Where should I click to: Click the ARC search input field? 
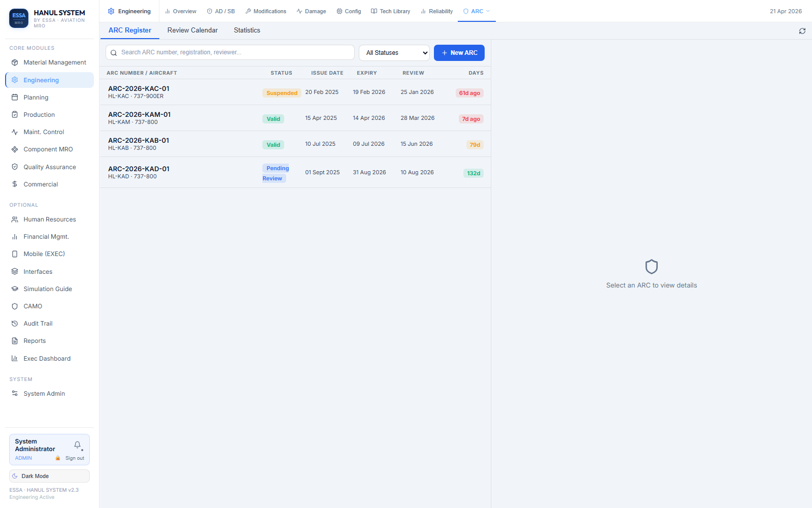[x=230, y=52]
